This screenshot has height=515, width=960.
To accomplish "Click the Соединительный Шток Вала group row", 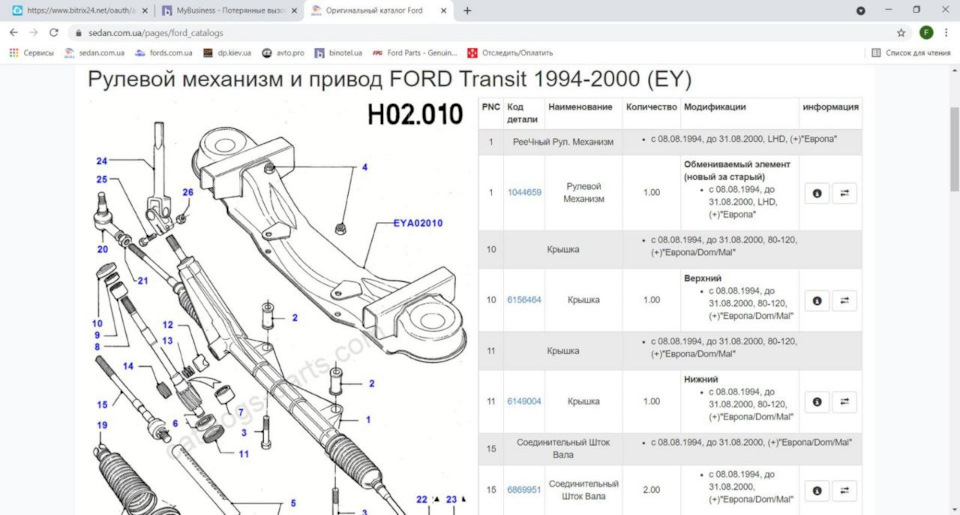I will [670, 449].
